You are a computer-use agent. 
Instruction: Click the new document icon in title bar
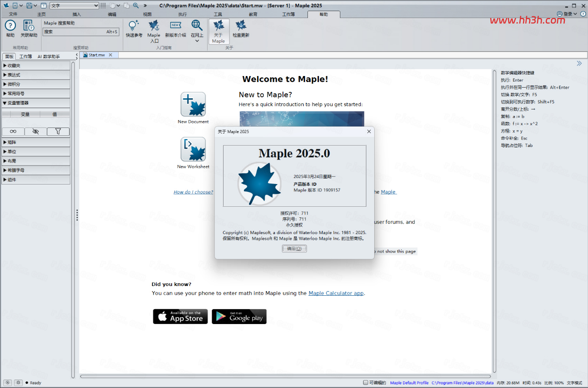15,6
